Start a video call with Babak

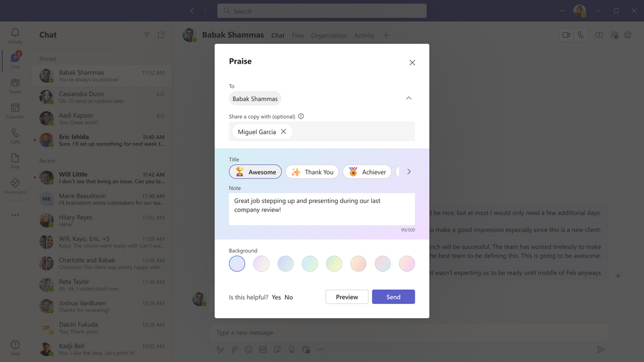tap(566, 35)
